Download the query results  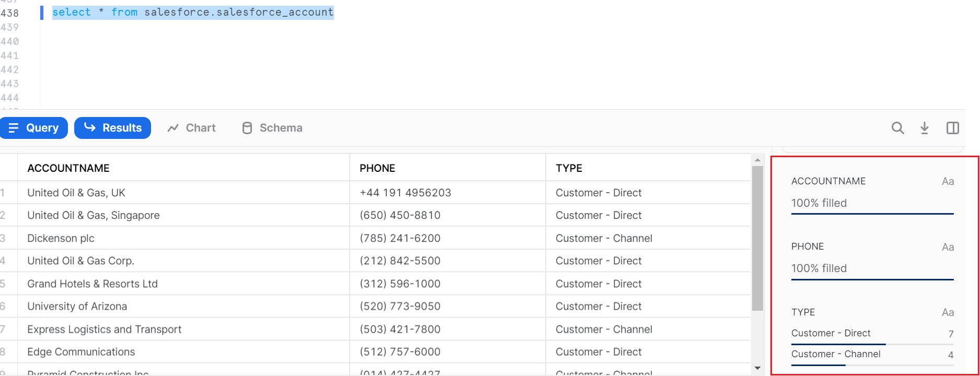[925, 128]
